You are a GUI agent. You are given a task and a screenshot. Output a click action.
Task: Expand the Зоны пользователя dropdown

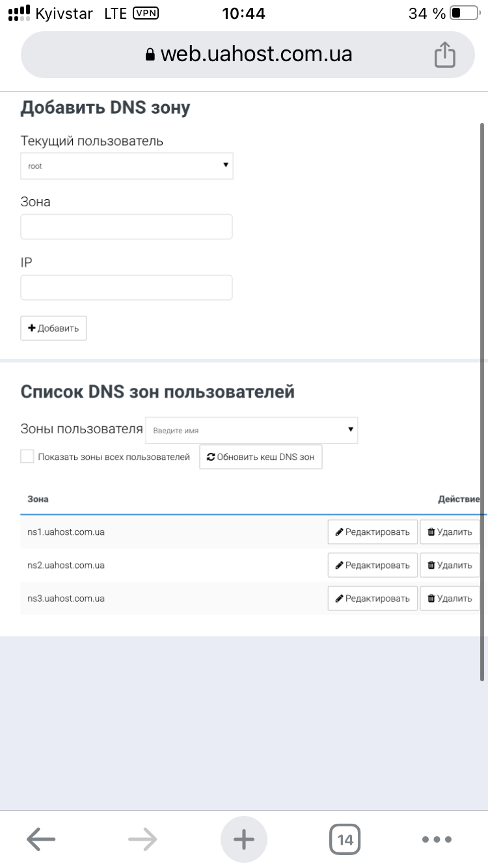click(x=251, y=430)
